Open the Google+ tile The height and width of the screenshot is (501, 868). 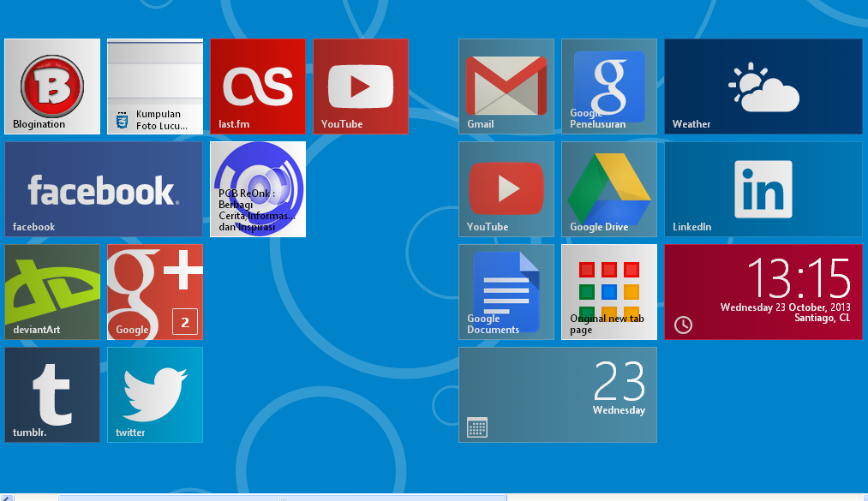pos(155,292)
